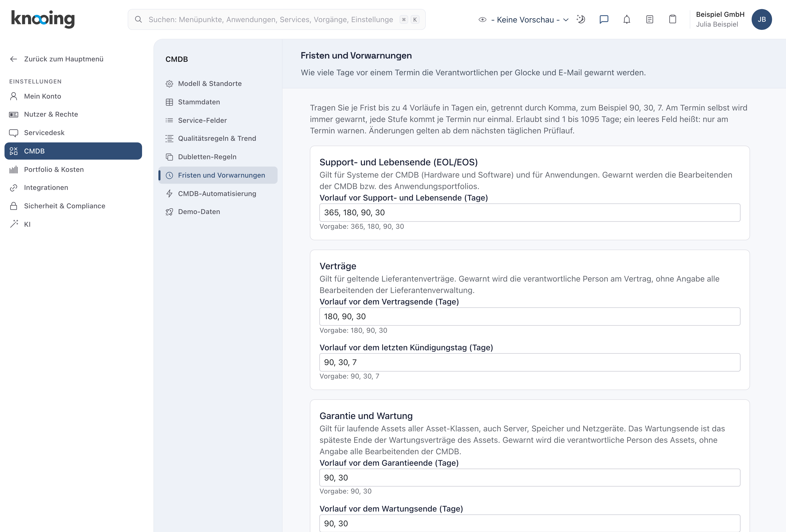This screenshot has width=786, height=532.
Task: Edit Vorlauf vor dem Wartungsende field
Action: (x=530, y=523)
